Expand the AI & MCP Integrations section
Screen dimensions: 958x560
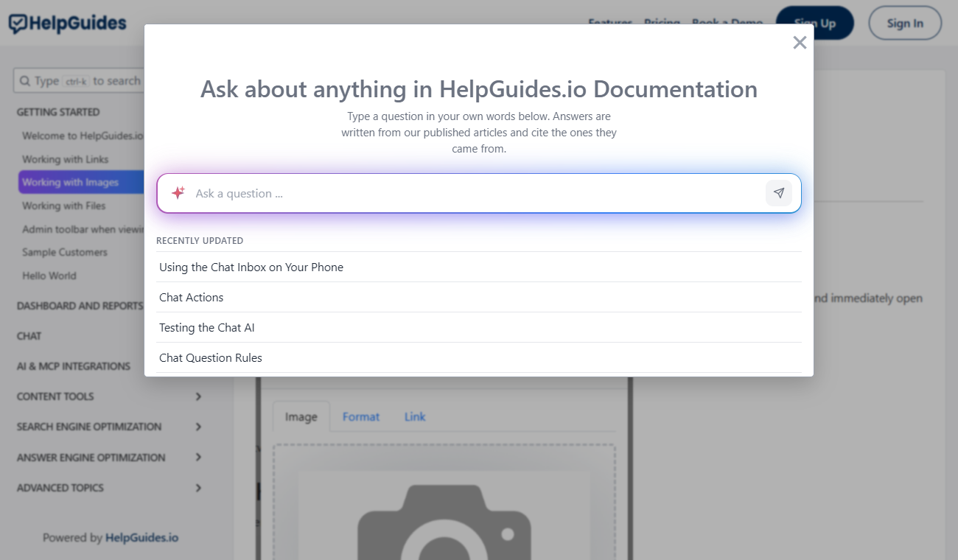(x=74, y=366)
